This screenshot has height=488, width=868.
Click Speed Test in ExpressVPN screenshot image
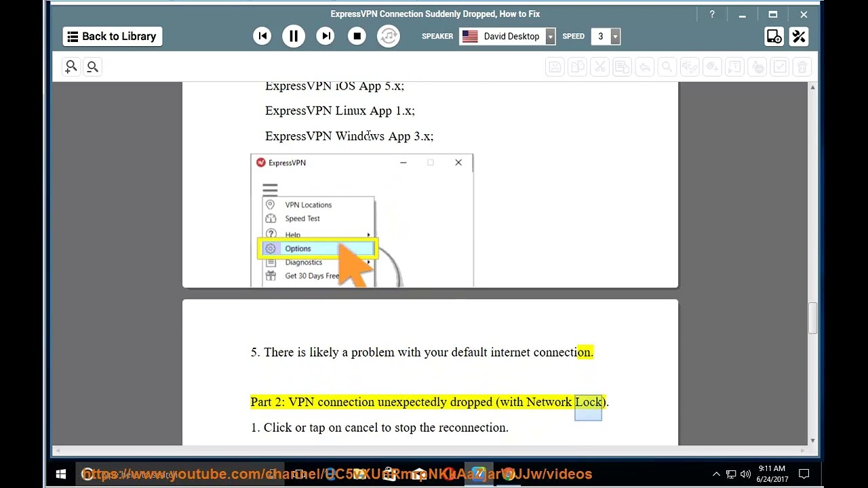(302, 218)
